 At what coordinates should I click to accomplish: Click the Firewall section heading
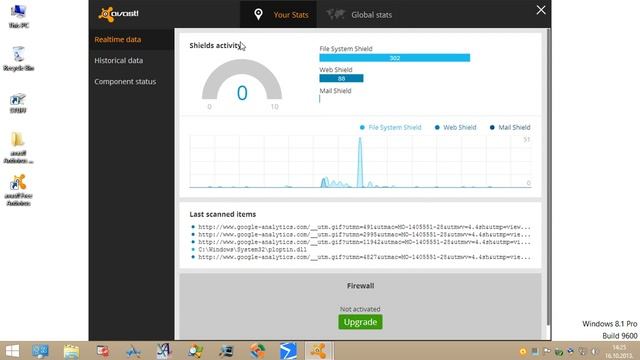360,286
